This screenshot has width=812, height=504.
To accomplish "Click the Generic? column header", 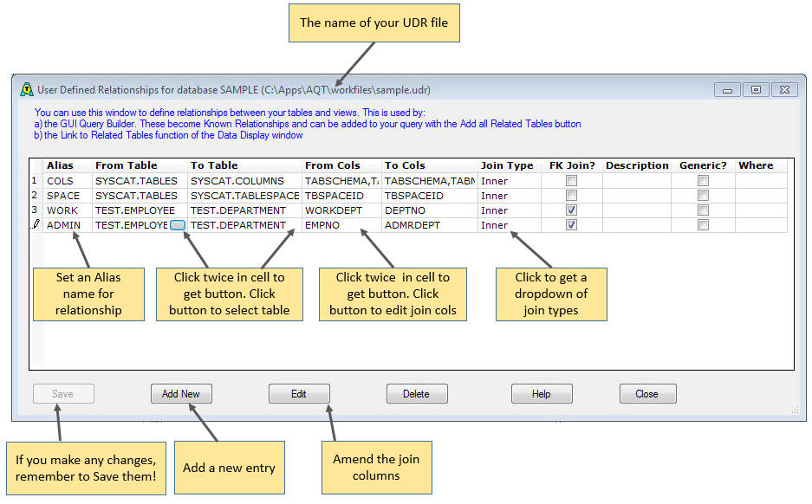I will click(x=703, y=165).
